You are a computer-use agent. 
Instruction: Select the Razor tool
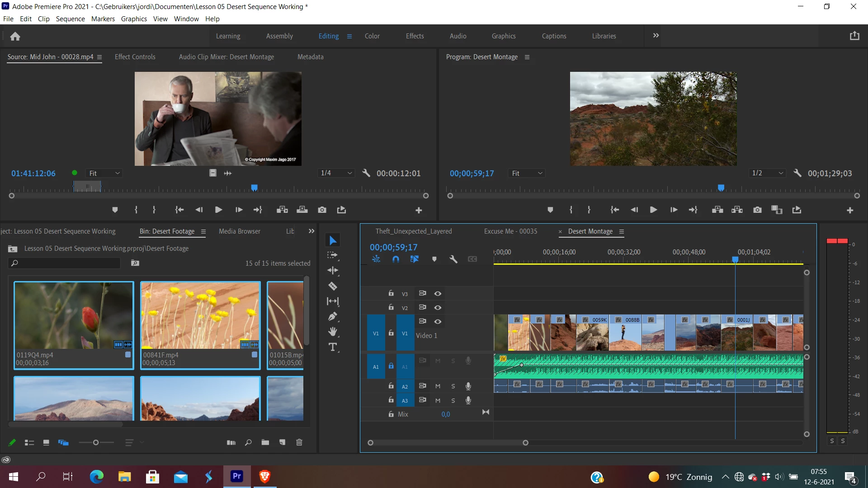click(333, 286)
